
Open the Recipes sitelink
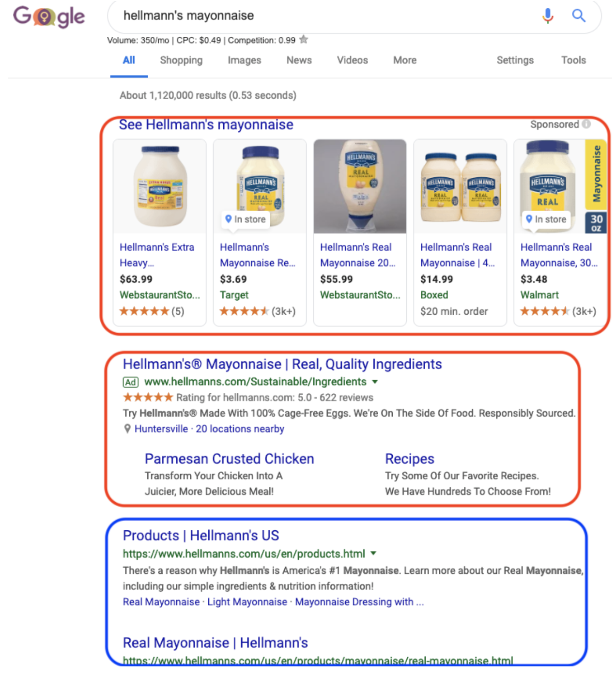pyautogui.click(x=410, y=459)
